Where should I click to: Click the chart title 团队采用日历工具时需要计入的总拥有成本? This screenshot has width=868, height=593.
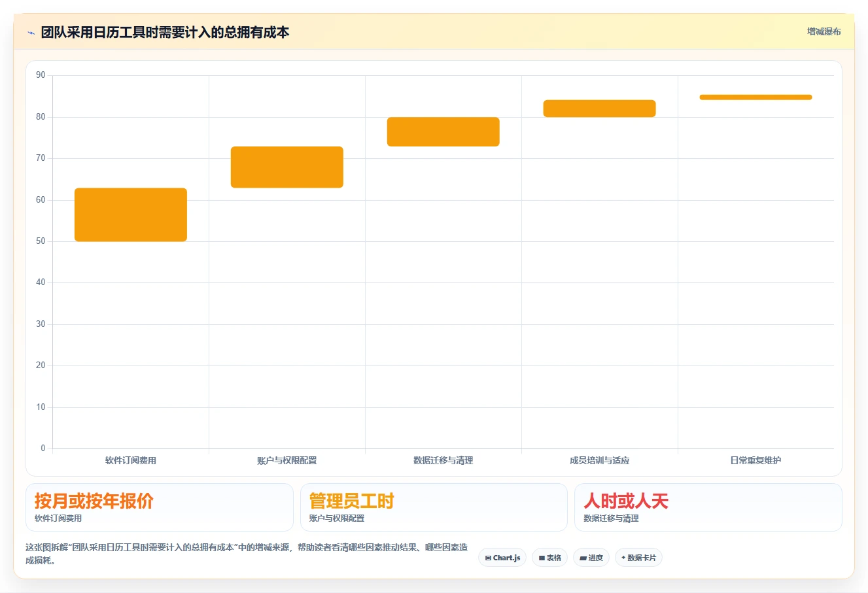coord(165,33)
